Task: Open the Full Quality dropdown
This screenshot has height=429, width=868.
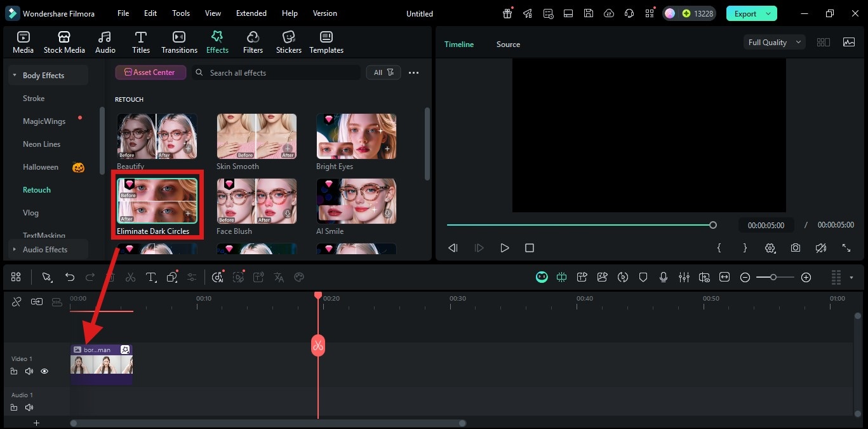Action: click(773, 42)
